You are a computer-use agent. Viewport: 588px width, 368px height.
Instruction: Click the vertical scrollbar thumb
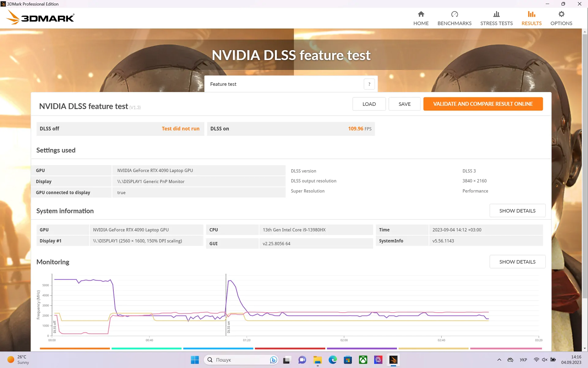585,166
